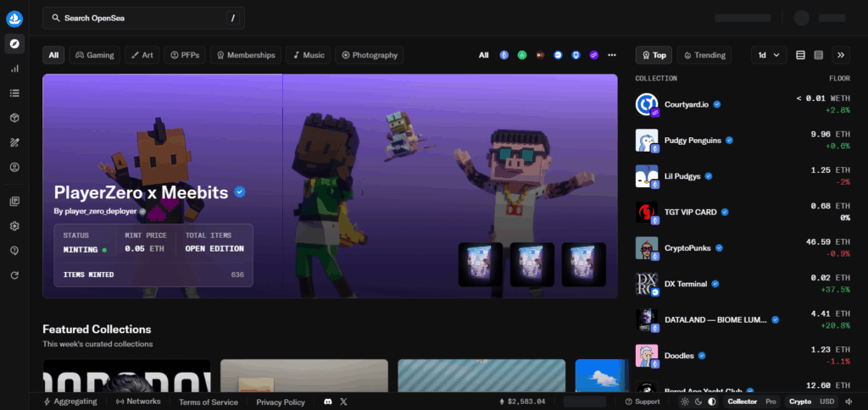This screenshot has width=868, height=410.
Task: Click the OpenSea logo in sidebar
Action: coord(14,18)
